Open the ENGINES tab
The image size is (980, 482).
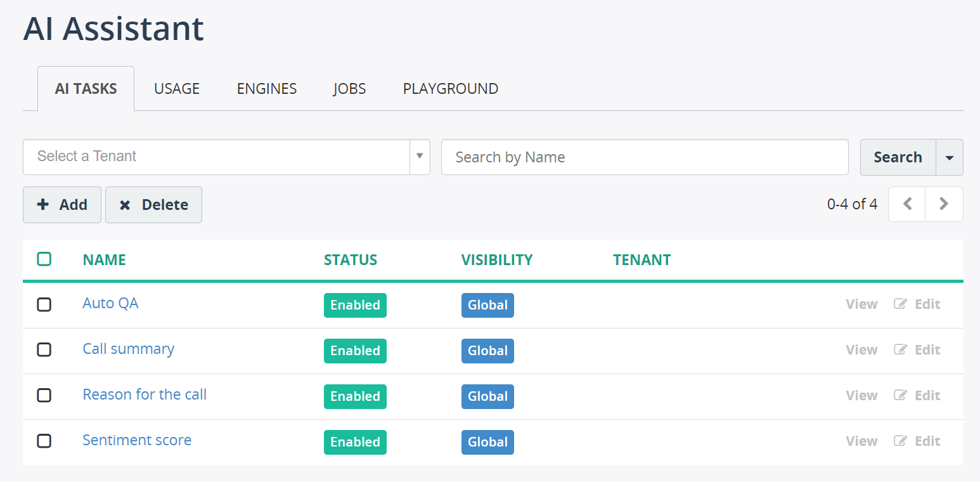point(267,89)
